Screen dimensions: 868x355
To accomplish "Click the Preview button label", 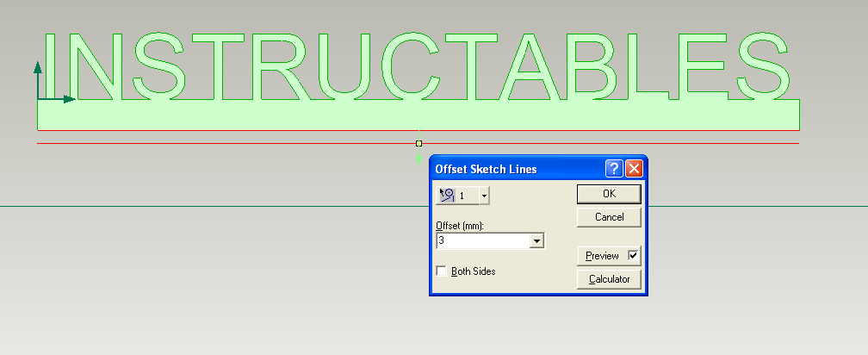I will 602,256.
